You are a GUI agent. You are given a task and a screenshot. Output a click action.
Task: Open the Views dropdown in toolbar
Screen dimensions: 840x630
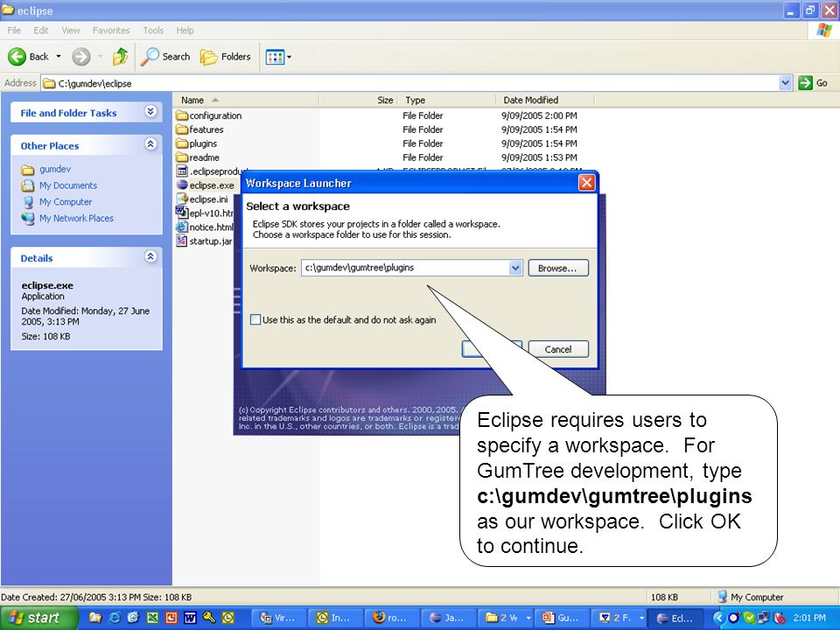(x=278, y=56)
